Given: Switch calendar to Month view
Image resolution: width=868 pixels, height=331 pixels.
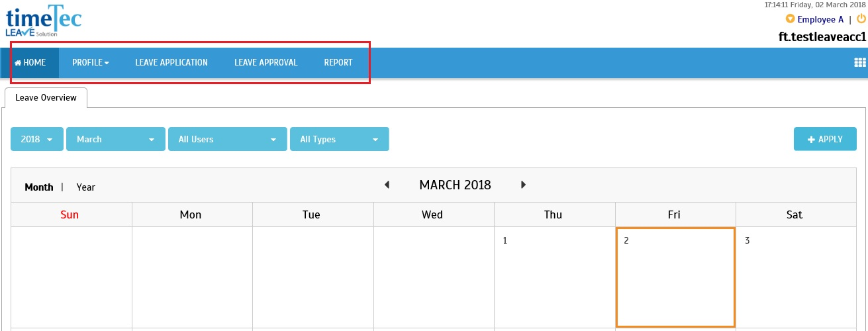Looking at the screenshot, I should 39,187.
